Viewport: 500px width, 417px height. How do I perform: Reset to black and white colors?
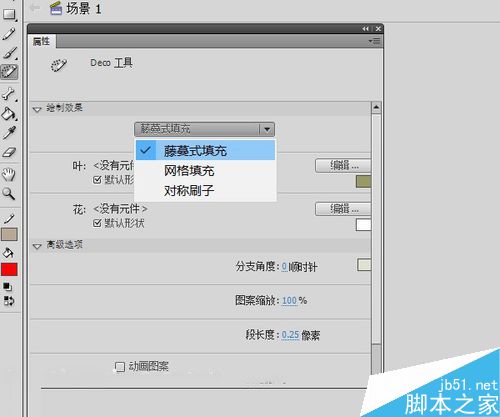click(7, 287)
